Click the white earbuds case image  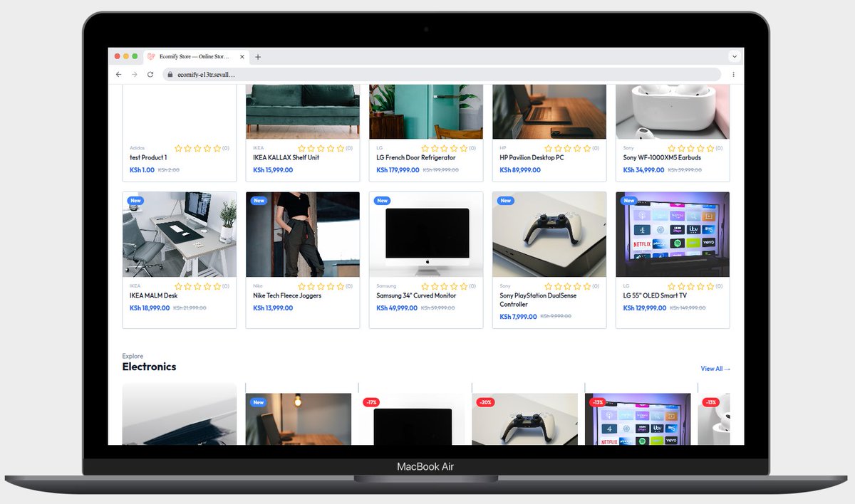[673, 112]
